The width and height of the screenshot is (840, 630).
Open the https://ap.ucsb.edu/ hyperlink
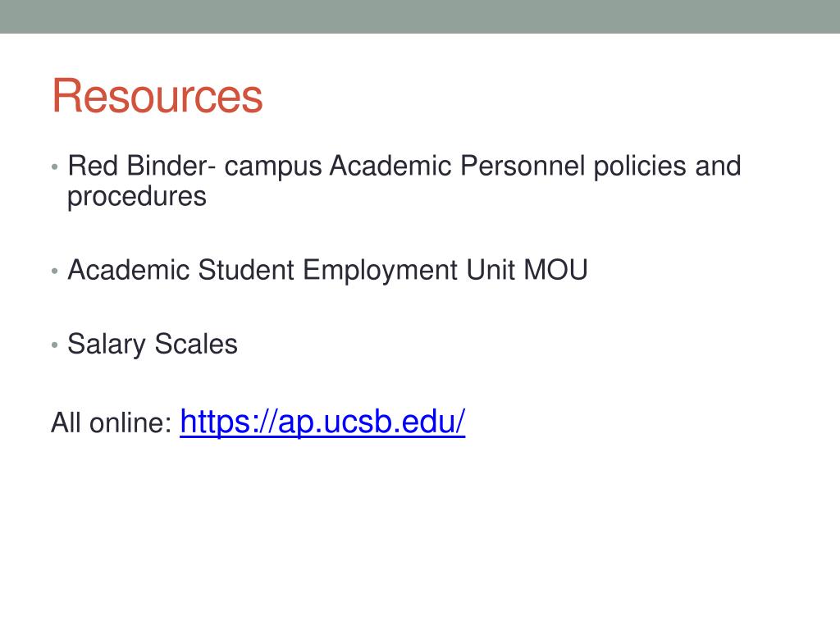pyautogui.click(x=322, y=422)
